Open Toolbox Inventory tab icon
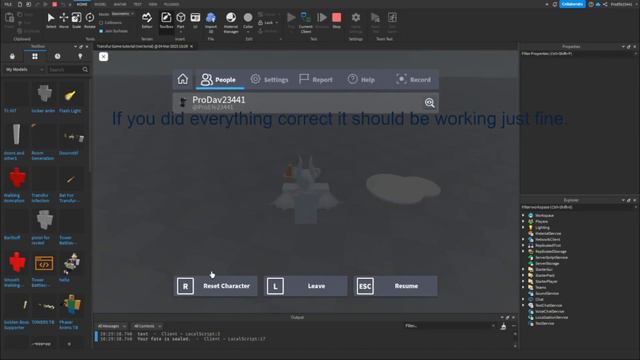This screenshot has width=640, height=360. (x=35, y=56)
